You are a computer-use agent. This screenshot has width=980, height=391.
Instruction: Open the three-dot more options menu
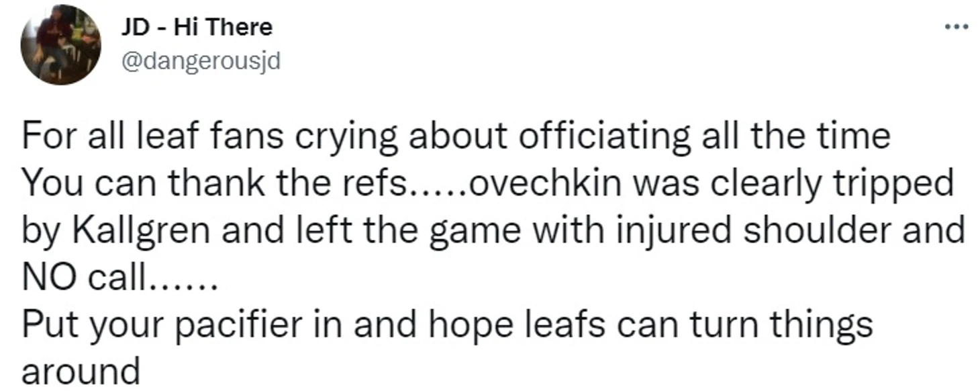tap(957, 28)
